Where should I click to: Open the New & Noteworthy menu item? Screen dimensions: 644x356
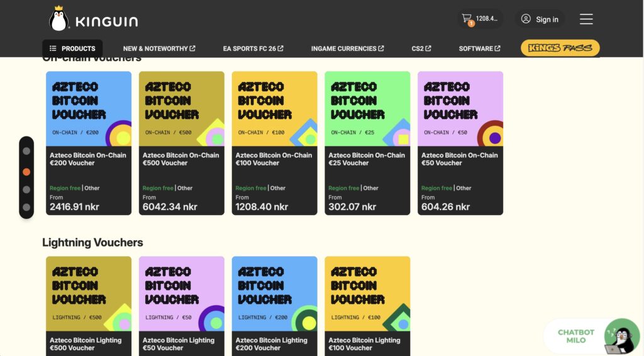point(158,48)
